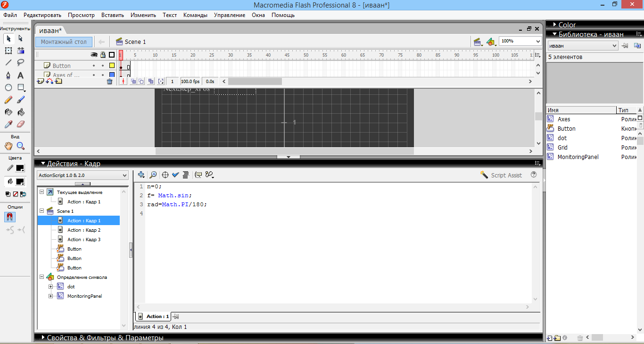Screen dimensions: 644x344
Task: Choose the Rectangle tool
Action: click(x=21, y=87)
